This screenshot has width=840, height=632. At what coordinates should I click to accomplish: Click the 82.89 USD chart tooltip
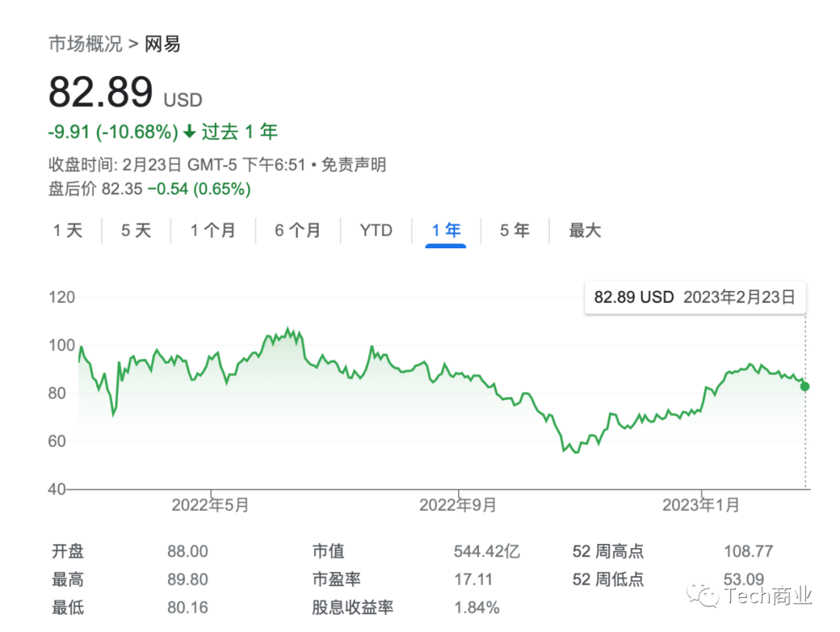(x=695, y=297)
